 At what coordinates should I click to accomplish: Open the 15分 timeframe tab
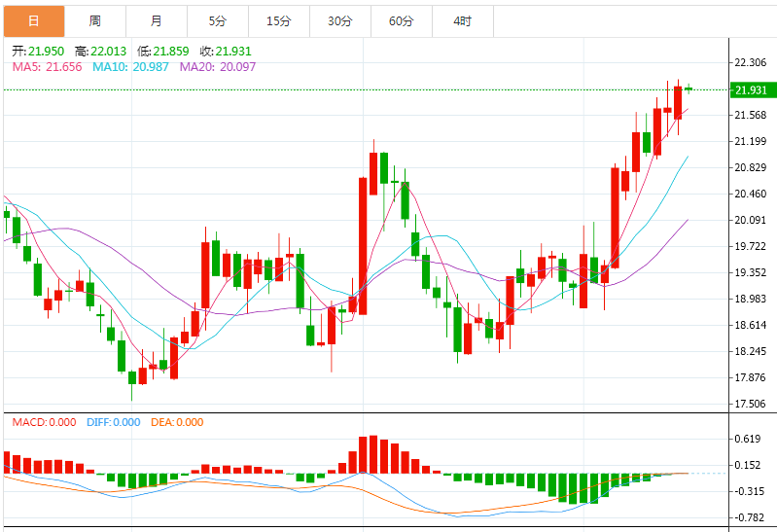(x=279, y=21)
